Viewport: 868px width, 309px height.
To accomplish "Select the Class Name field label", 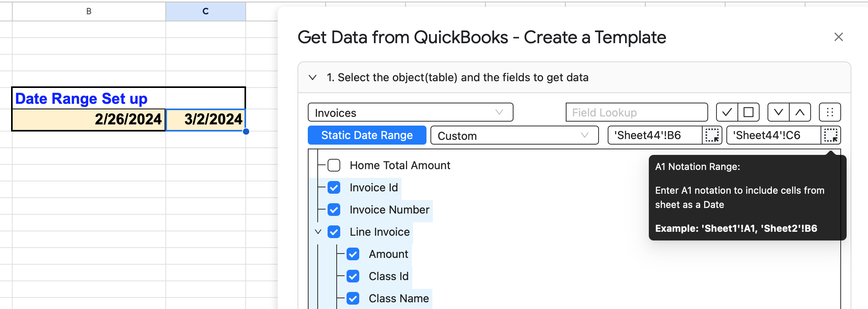I will pos(399,298).
